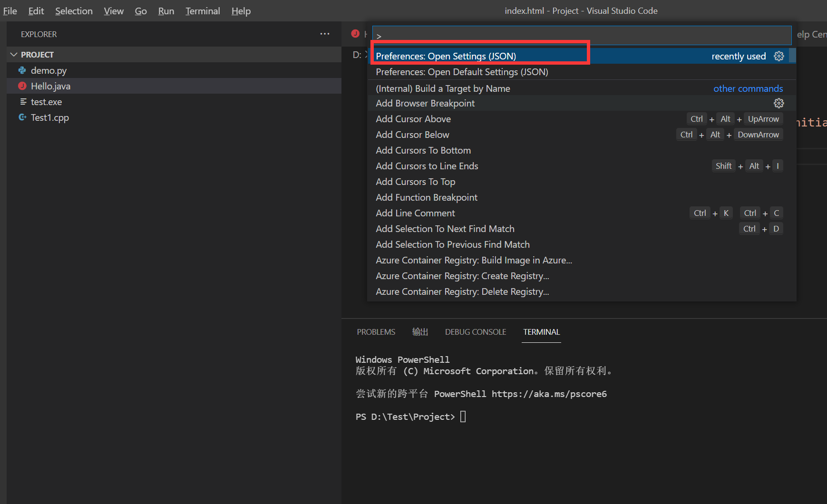
Task: Run Add Selection To Next Find Match
Action: point(582,229)
